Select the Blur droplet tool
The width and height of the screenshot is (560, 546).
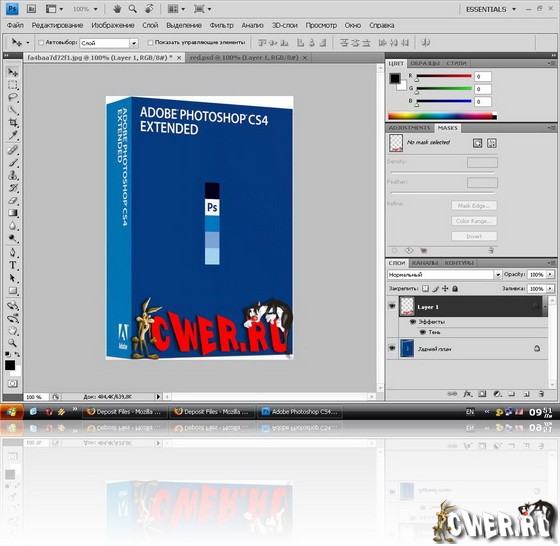12,226
